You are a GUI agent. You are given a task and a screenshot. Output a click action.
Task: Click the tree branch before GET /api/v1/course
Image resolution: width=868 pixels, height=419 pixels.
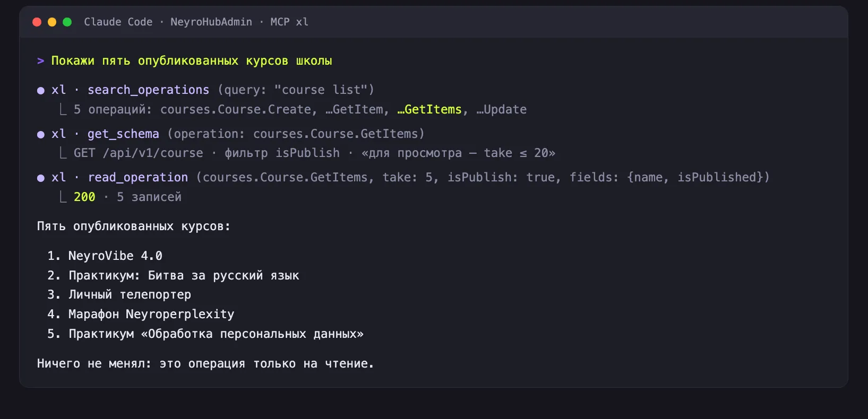pos(63,153)
